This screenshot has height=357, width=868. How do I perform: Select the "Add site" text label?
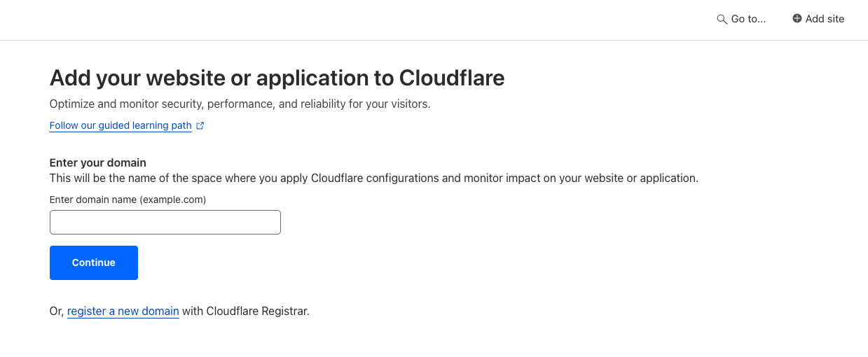pyautogui.click(x=825, y=20)
